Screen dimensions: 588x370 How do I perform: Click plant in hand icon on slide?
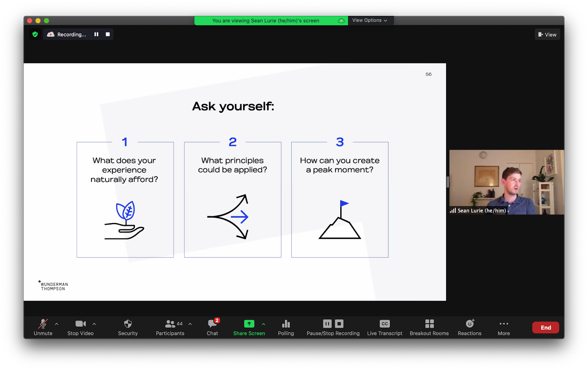coord(124,220)
